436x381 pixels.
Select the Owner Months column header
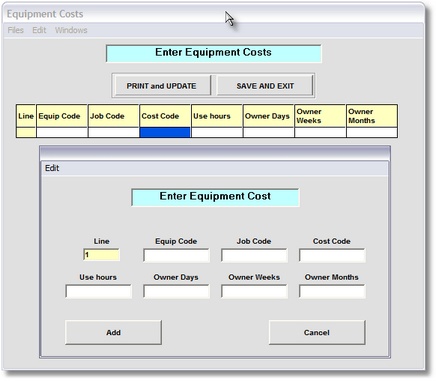click(x=372, y=116)
